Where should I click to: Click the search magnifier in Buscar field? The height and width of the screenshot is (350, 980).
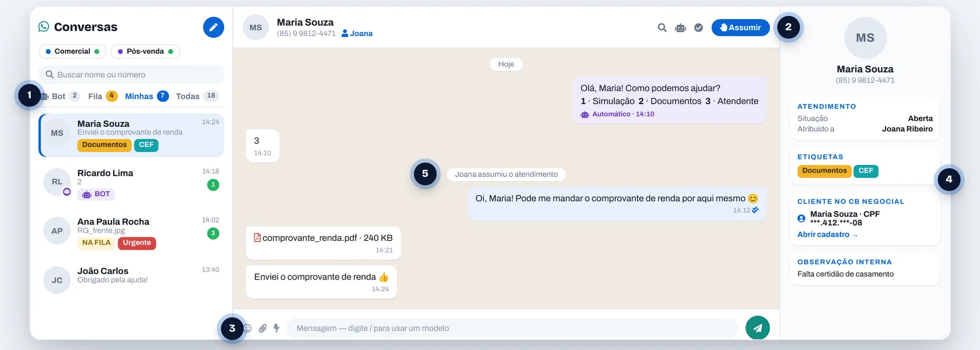[50, 75]
